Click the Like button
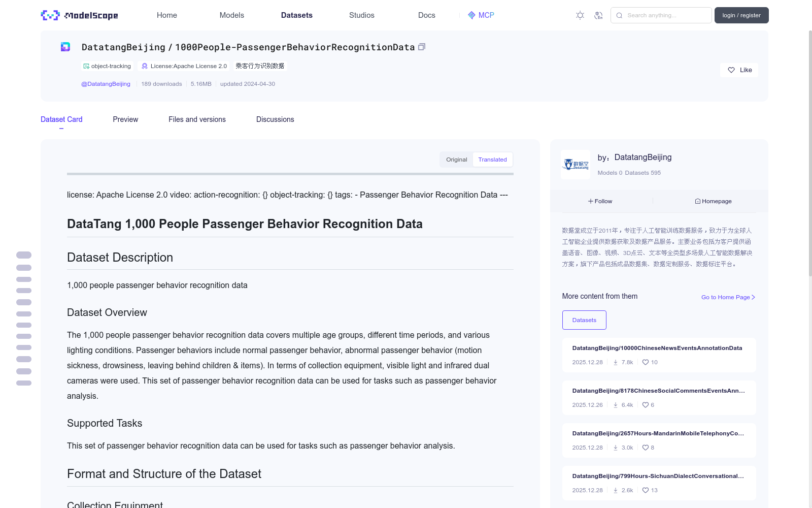Viewport: 812px width, 508px height. (x=739, y=70)
